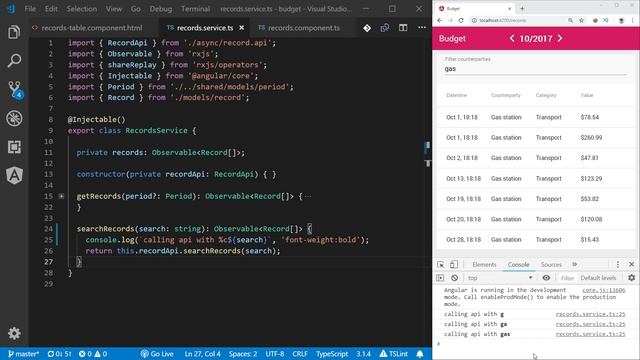640x360 pixels.
Task: Open the Go menu
Action: pyautogui.click(x=136, y=9)
